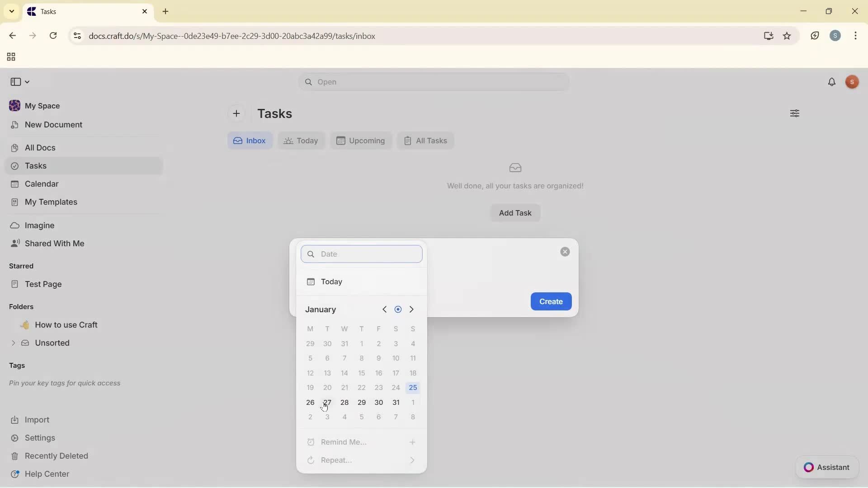
Task: Bookmark the page via the star icon
Action: click(788, 36)
